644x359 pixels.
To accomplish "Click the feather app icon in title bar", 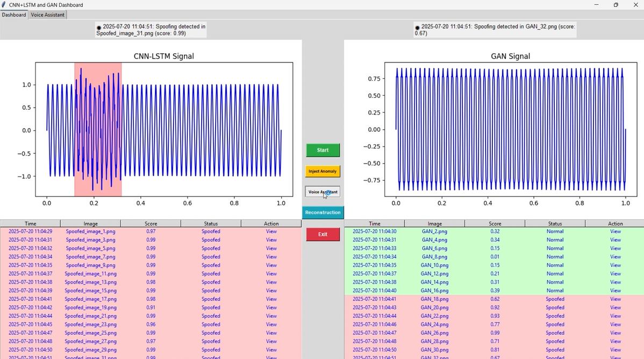I will [x=4, y=5].
